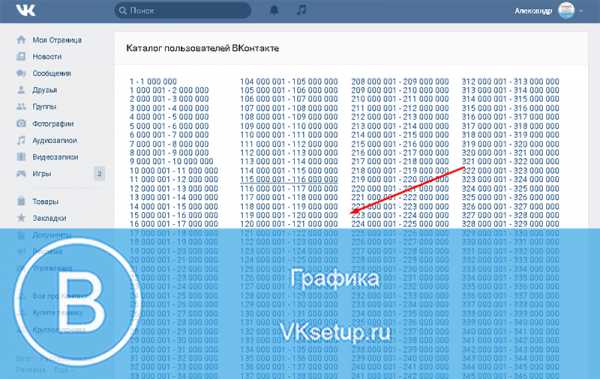The height and width of the screenshot is (379, 600).
Task: Open the notifications bell icon
Action: [x=274, y=10]
